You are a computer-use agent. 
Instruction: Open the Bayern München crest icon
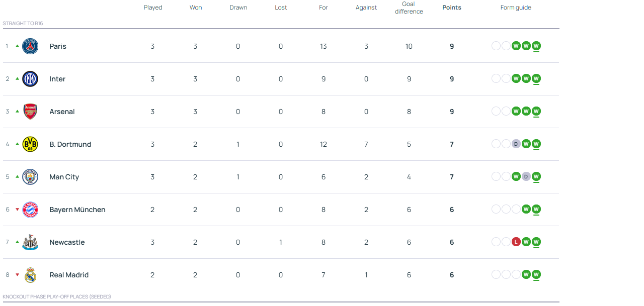pos(30,210)
